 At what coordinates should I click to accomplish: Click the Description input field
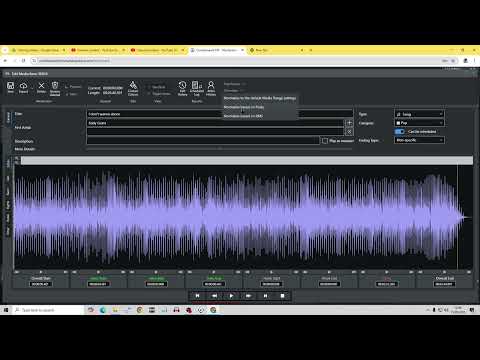[x=203, y=141]
